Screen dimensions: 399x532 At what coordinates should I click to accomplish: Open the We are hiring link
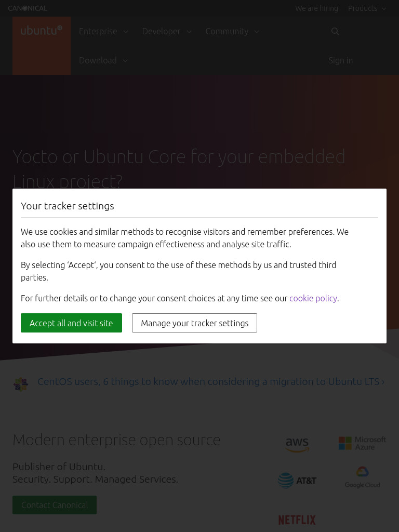316,8
